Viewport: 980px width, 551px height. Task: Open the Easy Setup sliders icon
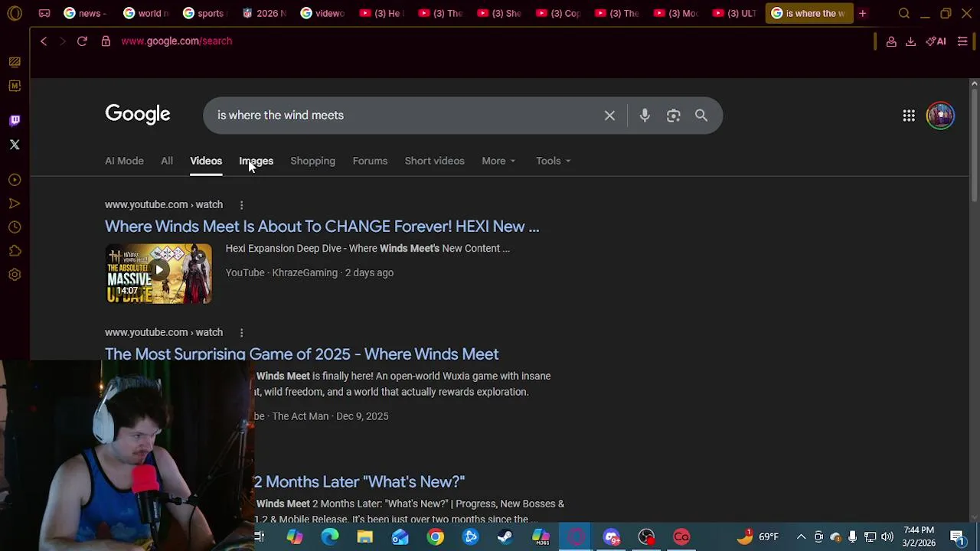click(962, 41)
